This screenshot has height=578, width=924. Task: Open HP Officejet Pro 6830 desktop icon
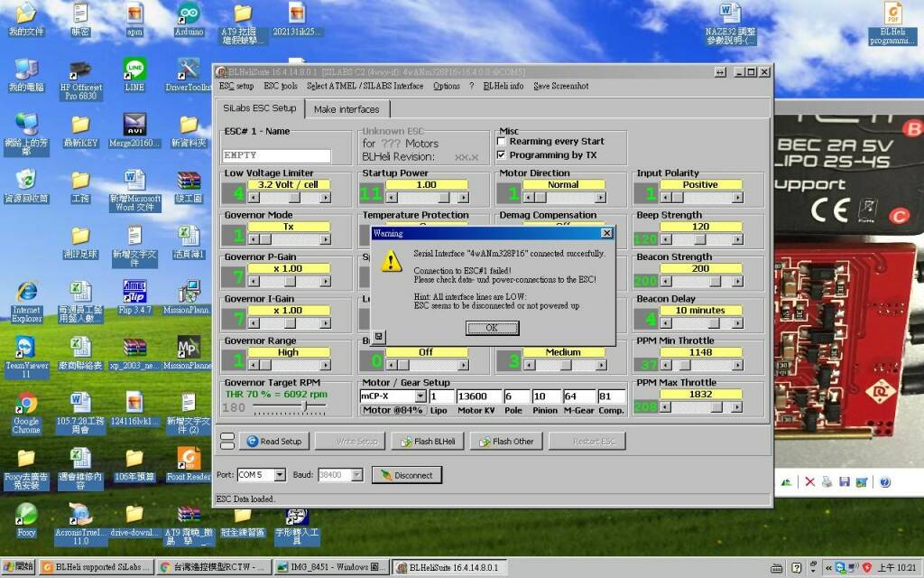pos(80,79)
